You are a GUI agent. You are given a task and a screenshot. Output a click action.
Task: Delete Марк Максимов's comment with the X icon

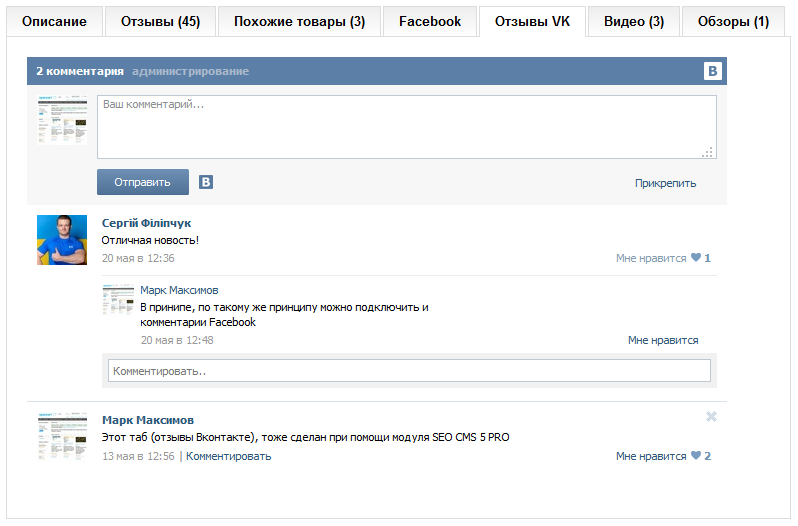(711, 417)
